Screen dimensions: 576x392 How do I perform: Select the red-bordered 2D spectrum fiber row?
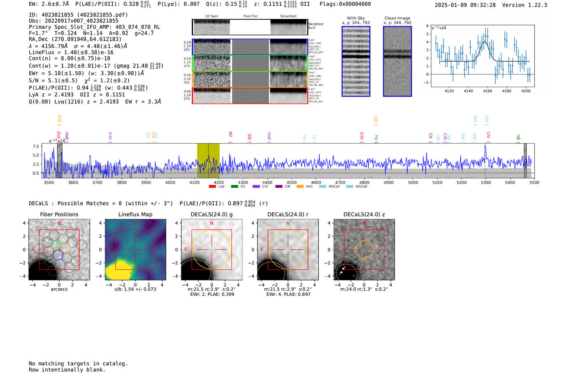coord(250,95)
